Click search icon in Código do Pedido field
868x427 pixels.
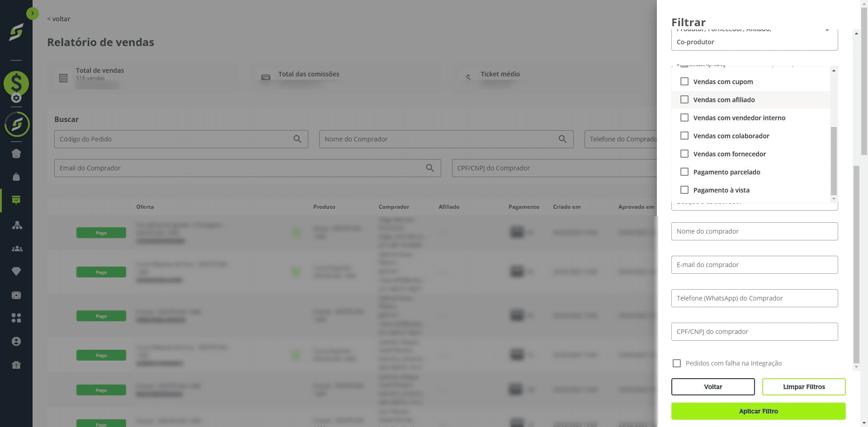(297, 139)
